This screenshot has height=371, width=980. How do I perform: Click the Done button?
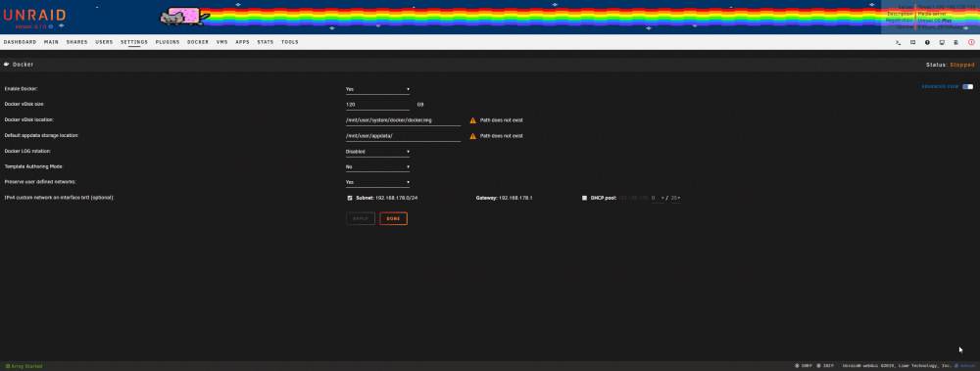coord(393,218)
